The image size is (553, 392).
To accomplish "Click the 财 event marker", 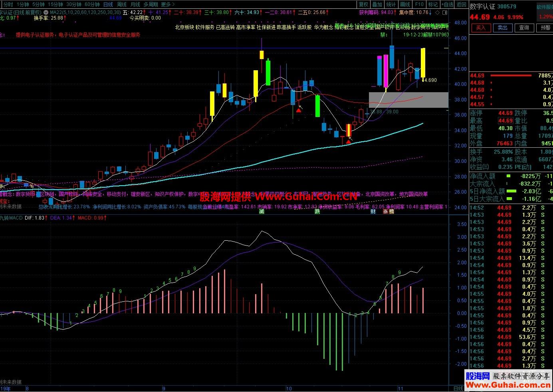I will (x=373, y=212).
